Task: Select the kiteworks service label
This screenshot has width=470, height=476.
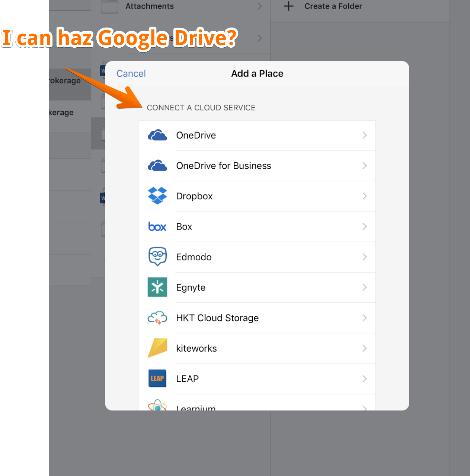Action: pyautogui.click(x=196, y=348)
